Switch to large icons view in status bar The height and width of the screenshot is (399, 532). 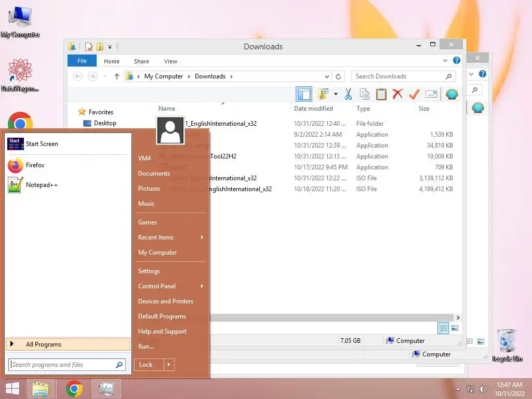pos(455,328)
